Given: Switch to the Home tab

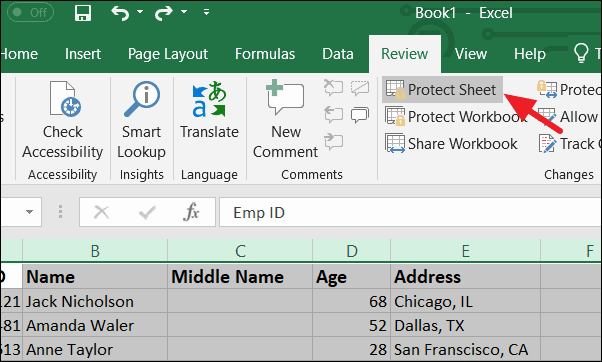Looking at the screenshot, I should point(19,54).
